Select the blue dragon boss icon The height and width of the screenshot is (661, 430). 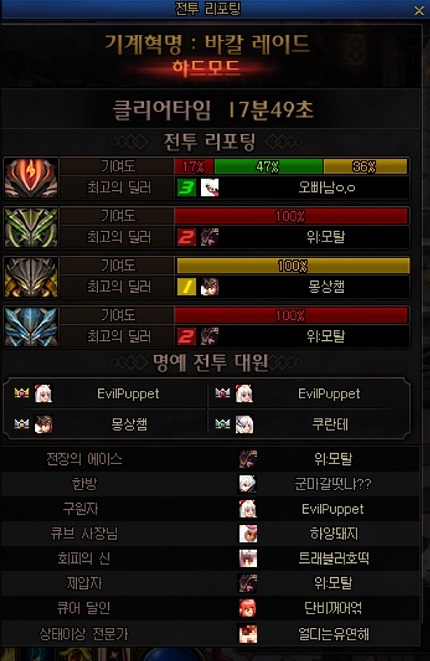pyautogui.click(x=31, y=327)
